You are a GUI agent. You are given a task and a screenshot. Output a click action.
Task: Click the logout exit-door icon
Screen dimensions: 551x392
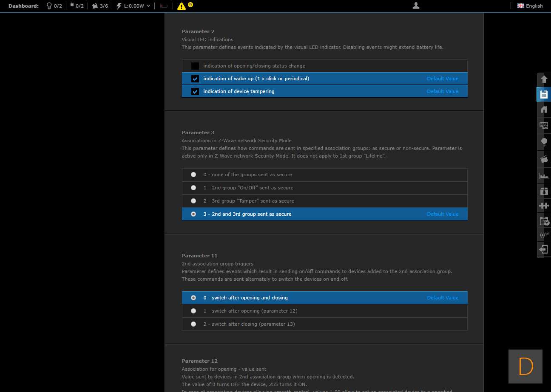click(544, 249)
